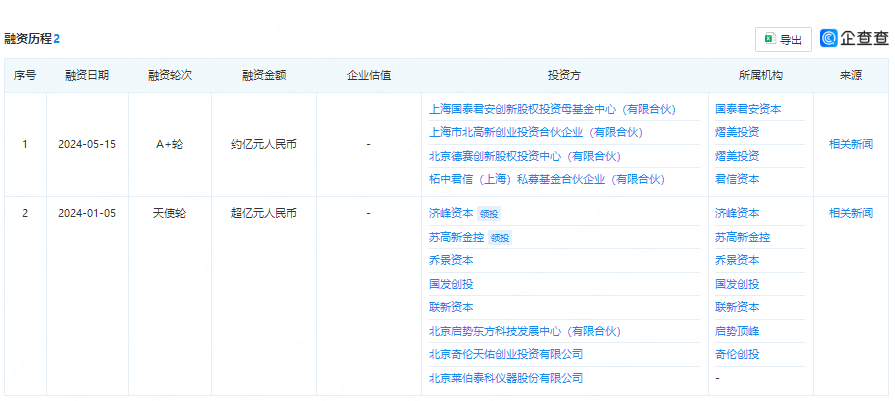The image size is (895, 401).
Task: Open the 启势顶峰 institution link
Action: click(x=737, y=331)
